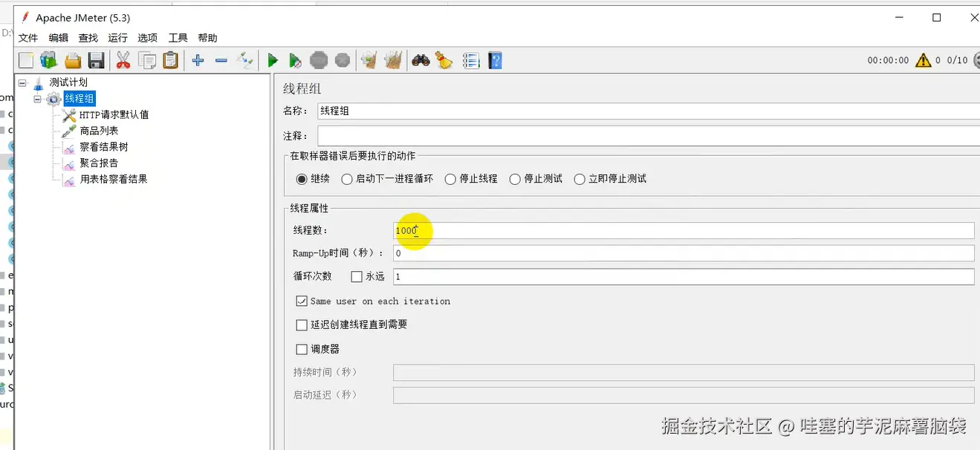Clear results with single broom icon
Image resolution: width=980 pixels, height=450 pixels.
(x=369, y=61)
